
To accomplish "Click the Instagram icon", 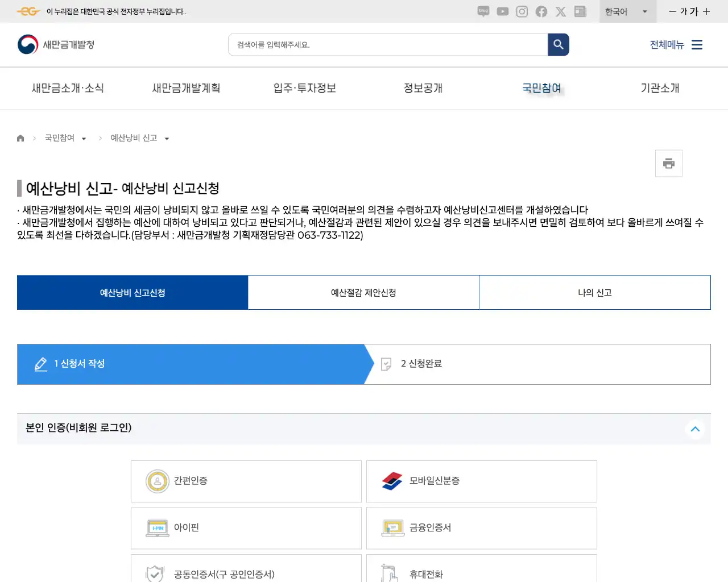I will pos(522,11).
